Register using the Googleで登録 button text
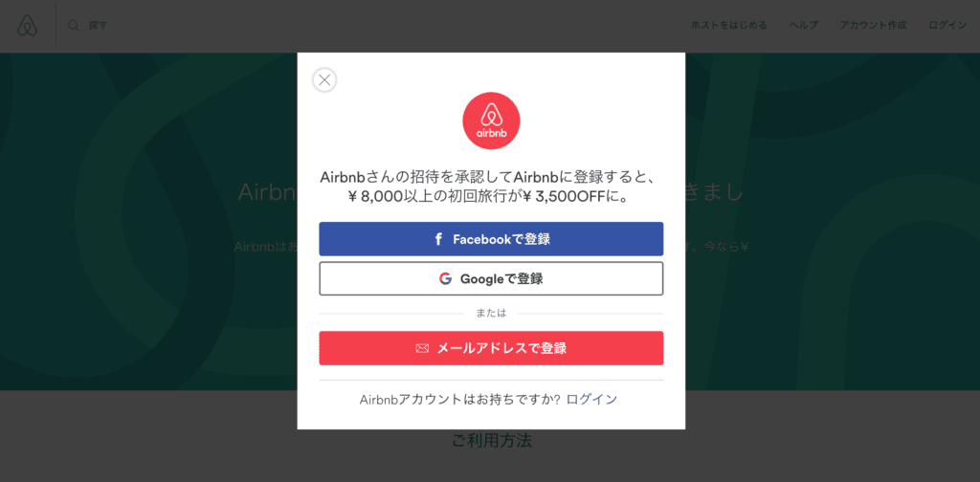This screenshot has height=482, width=980. coord(501,278)
